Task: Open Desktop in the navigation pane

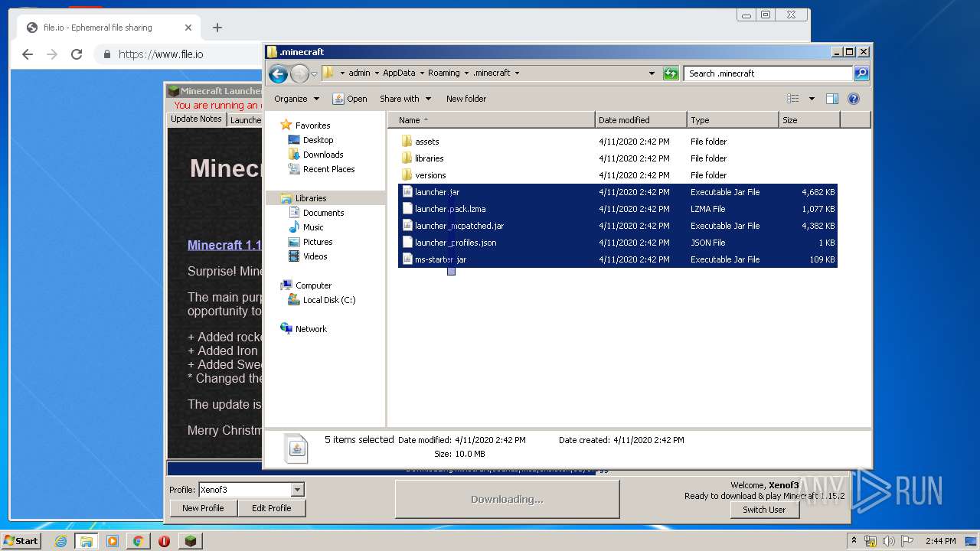Action: click(311, 140)
